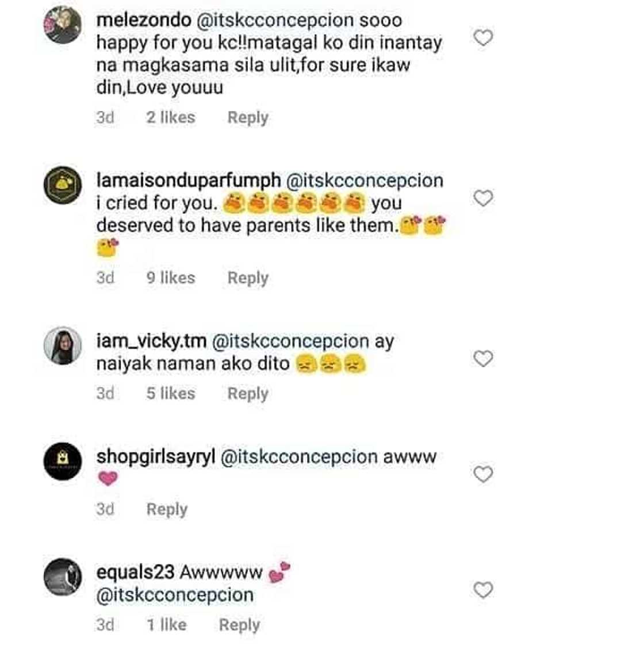Open equals23's profile picture
This screenshot has height=645, width=644.
click(x=63, y=577)
